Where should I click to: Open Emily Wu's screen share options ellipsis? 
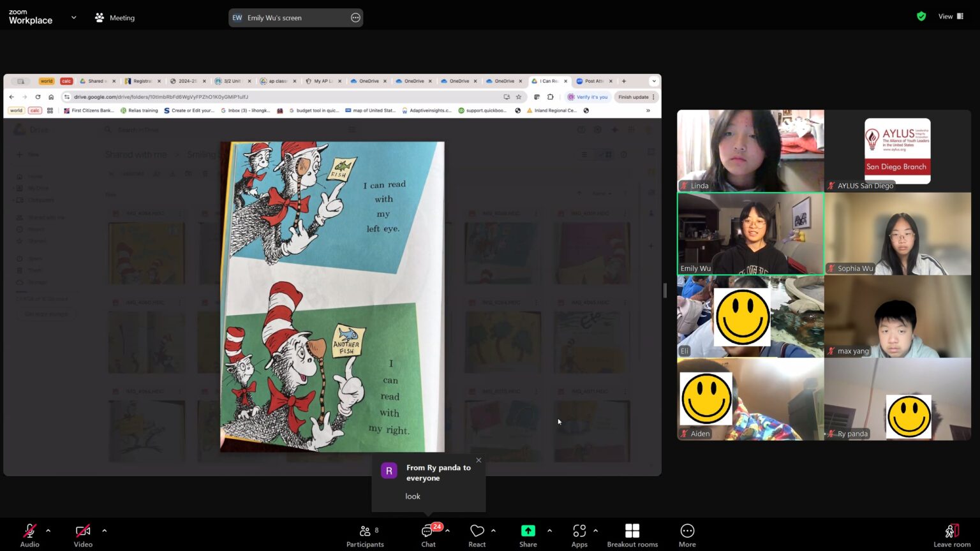coord(355,18)
